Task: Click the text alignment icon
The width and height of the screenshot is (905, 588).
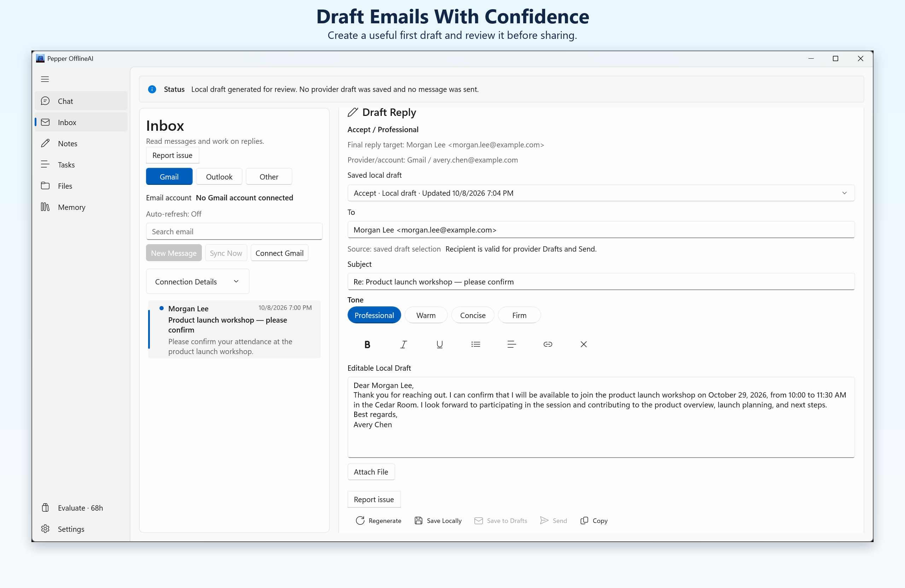Action: 512,345
